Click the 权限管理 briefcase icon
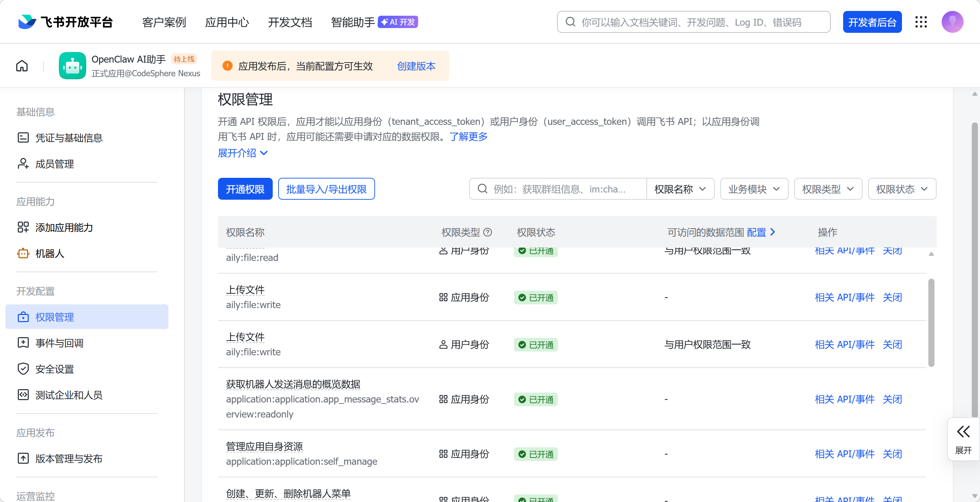Viewport: 980px width, 502px height. coord(23,317)
